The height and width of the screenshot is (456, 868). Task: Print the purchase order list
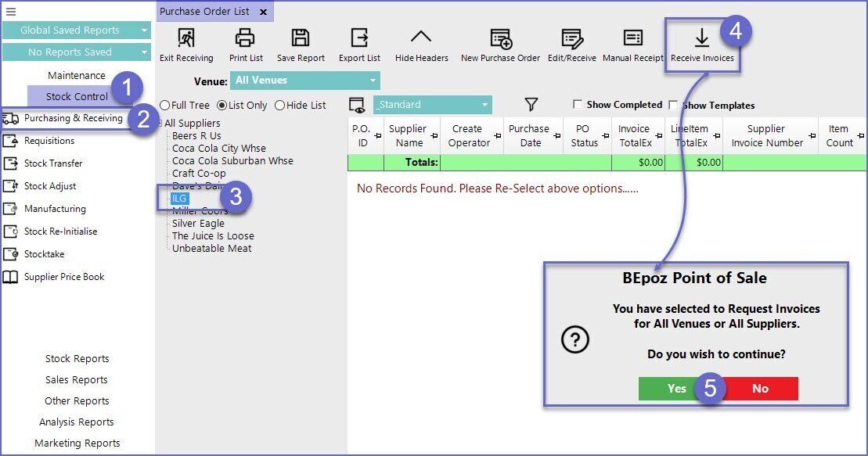point(246,39)
